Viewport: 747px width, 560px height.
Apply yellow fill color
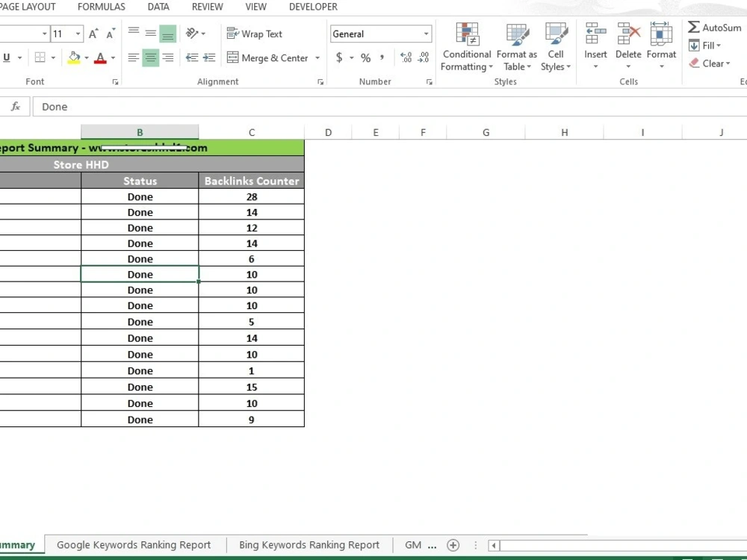(x=74, y=57)
